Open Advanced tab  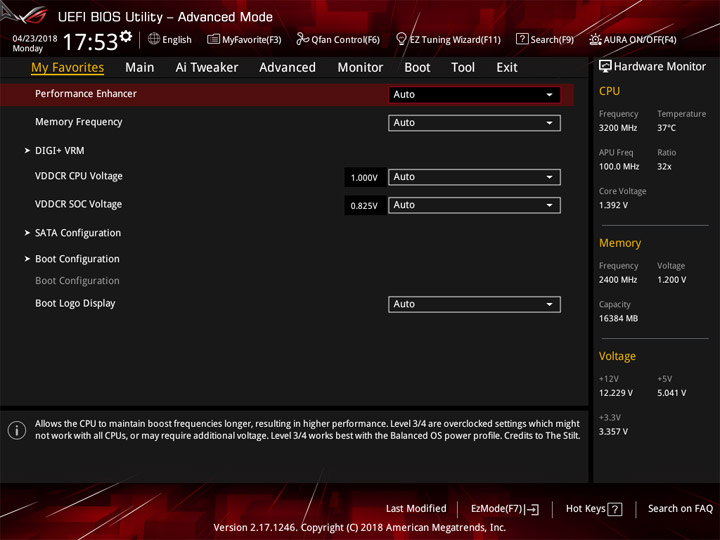click(x=287, y=68)
